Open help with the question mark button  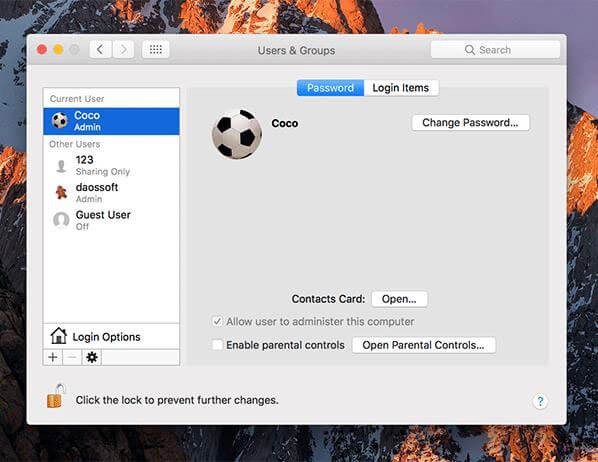[540, 401]
